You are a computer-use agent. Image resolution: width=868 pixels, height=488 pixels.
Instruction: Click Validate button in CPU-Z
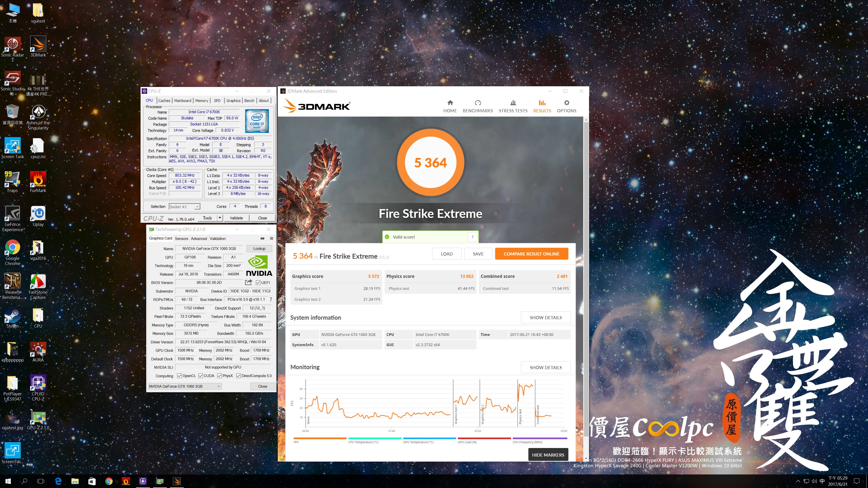coord(236,218)
